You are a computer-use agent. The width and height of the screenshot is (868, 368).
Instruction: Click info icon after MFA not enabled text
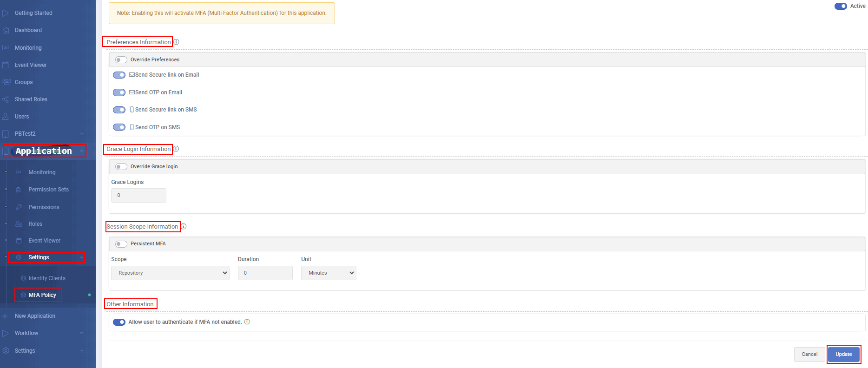[247, 322]
